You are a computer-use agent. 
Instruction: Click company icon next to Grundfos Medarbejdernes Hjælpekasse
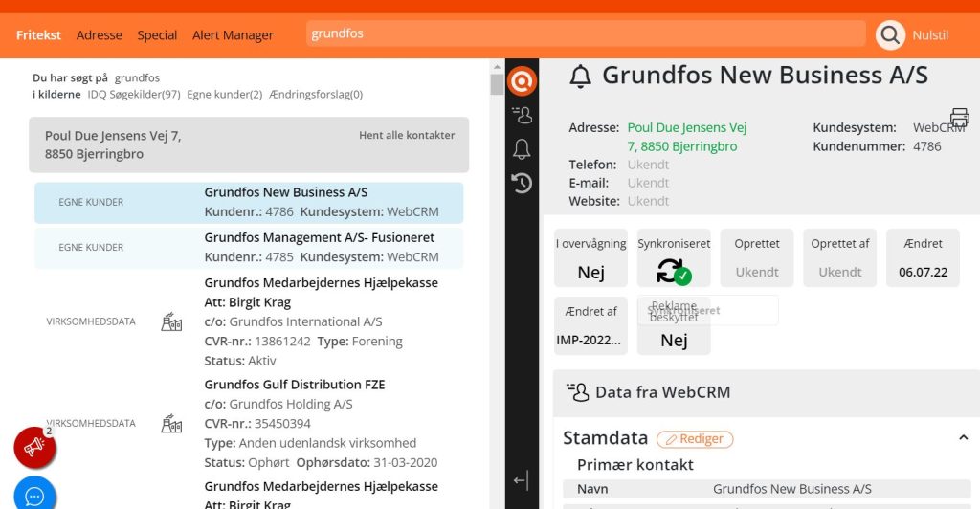[x=171, y=321]
